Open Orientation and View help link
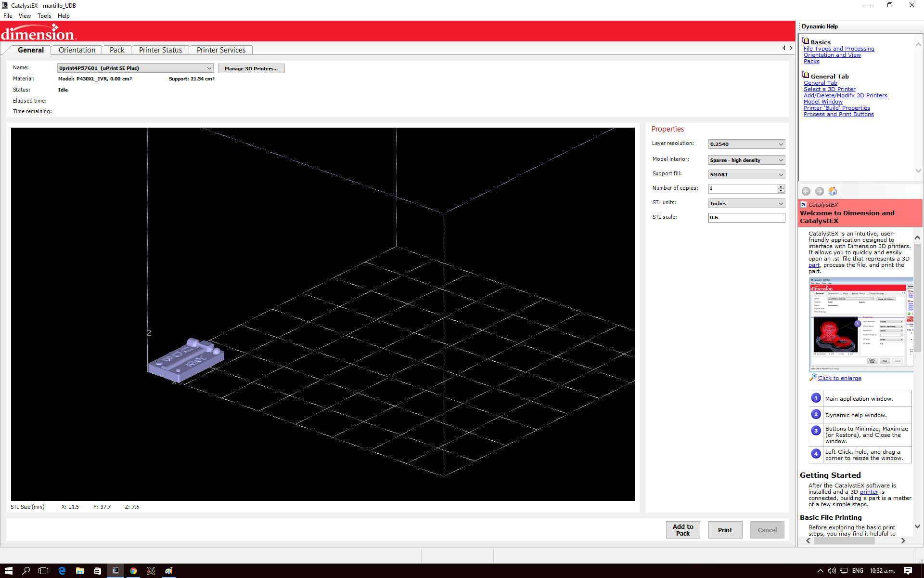This screenshot has width=924, height=578. pyautogui.click(x=832, y=55)
